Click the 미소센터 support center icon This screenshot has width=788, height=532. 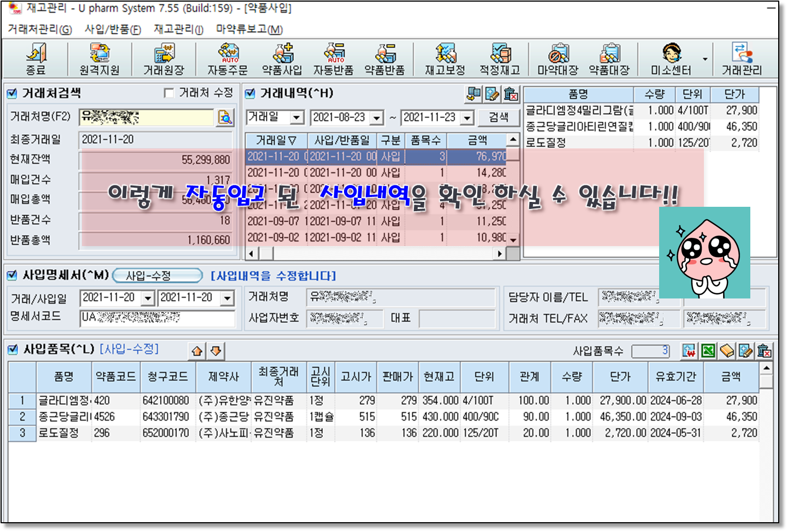(671, 59)
